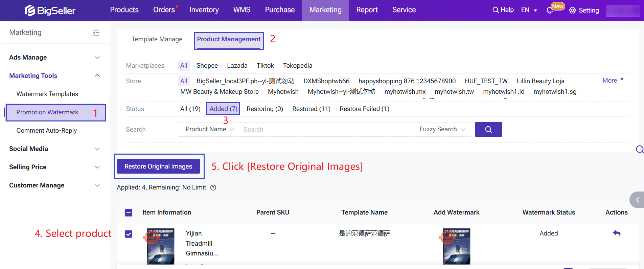Image resolution: width=644 pixels, height=269 pixels.
Task: Click More to show additional stores
Action: coord(613,81)
